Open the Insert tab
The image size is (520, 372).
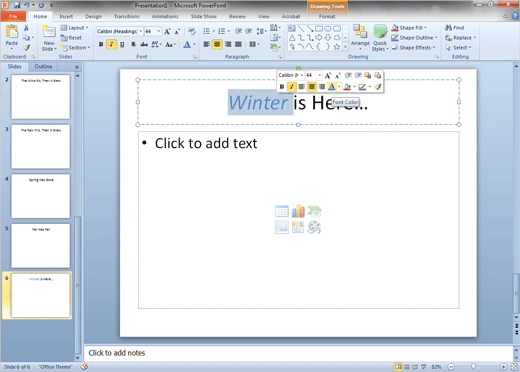pyautogui.click(x=66, y=16)
